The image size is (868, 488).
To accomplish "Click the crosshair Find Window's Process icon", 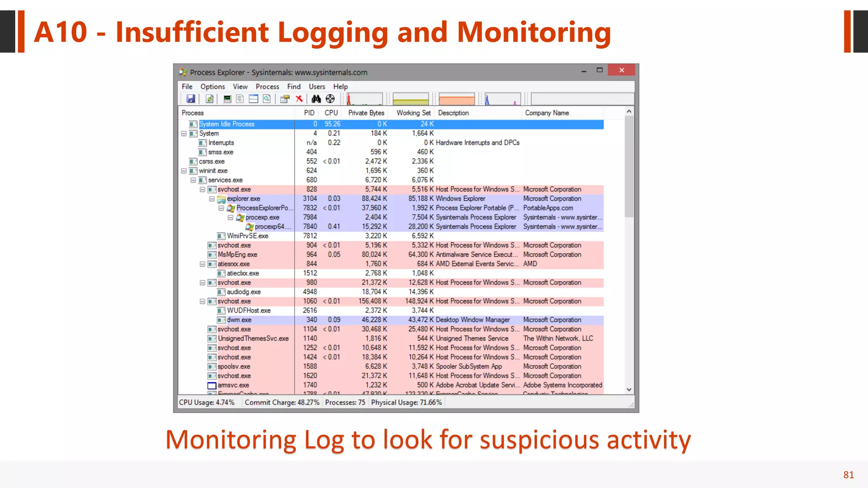I will 330,99.
